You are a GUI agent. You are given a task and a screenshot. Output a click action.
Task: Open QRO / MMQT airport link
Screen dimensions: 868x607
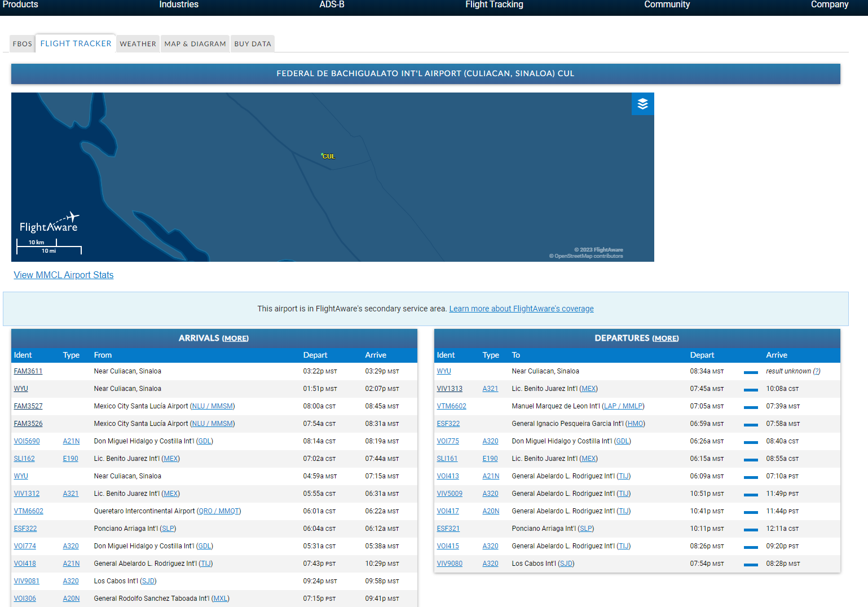coord(219,511)
